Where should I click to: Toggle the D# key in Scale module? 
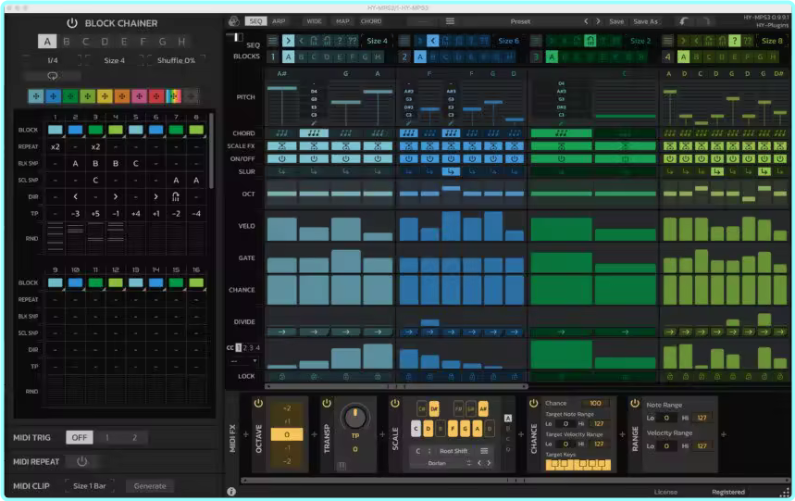coord(434,408)
